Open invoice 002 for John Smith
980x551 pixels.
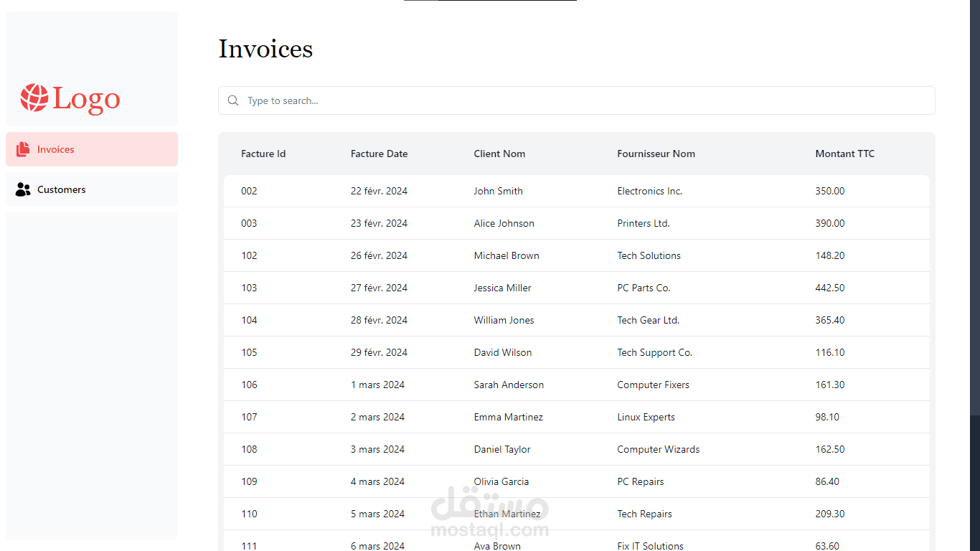[502, 191]
